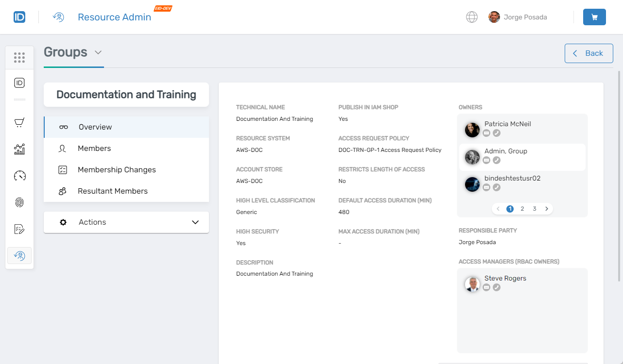Go to page 2 of owners list

point(522,208)
